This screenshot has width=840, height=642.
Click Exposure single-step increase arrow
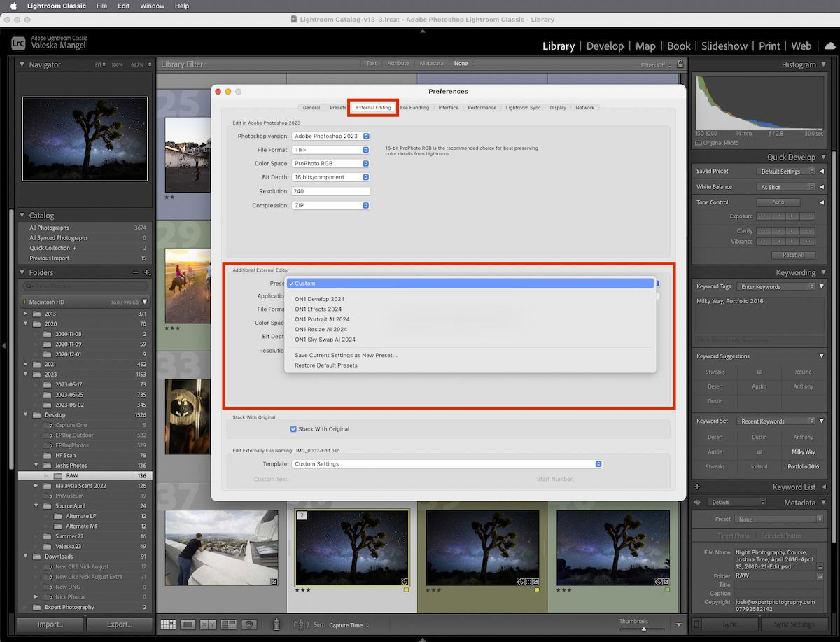794,216
